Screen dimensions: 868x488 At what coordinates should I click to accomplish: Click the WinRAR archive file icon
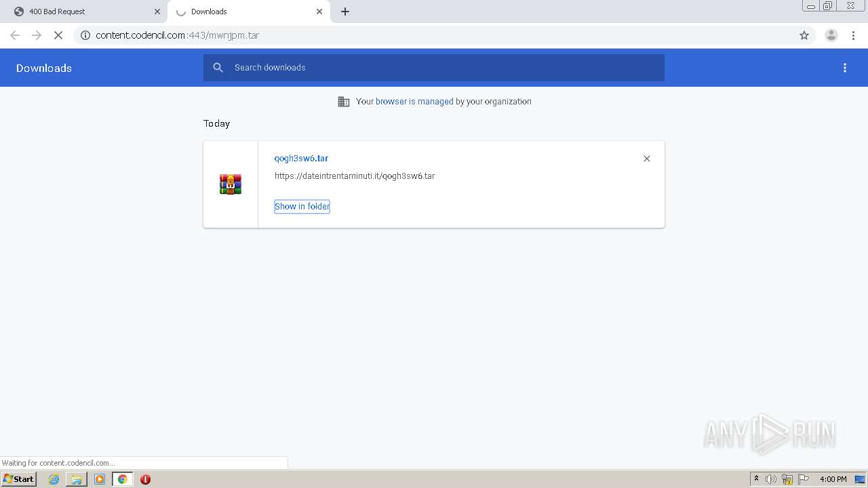[x=231, y=184]
